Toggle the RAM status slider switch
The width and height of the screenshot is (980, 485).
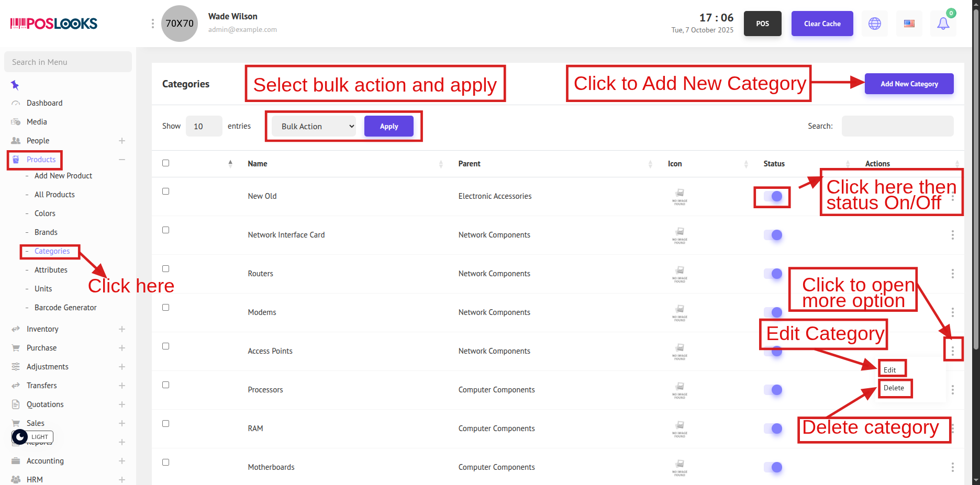tap(773, 428)
